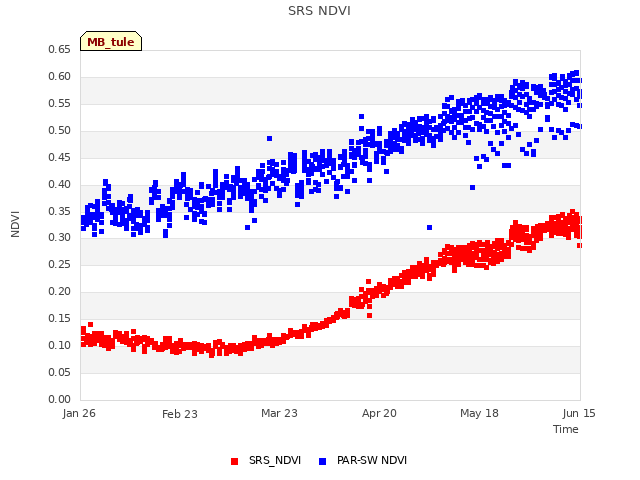Click the 0.50 y-axis value
The height and width of the screenshot is (480, 640).
tap(59, 130)
